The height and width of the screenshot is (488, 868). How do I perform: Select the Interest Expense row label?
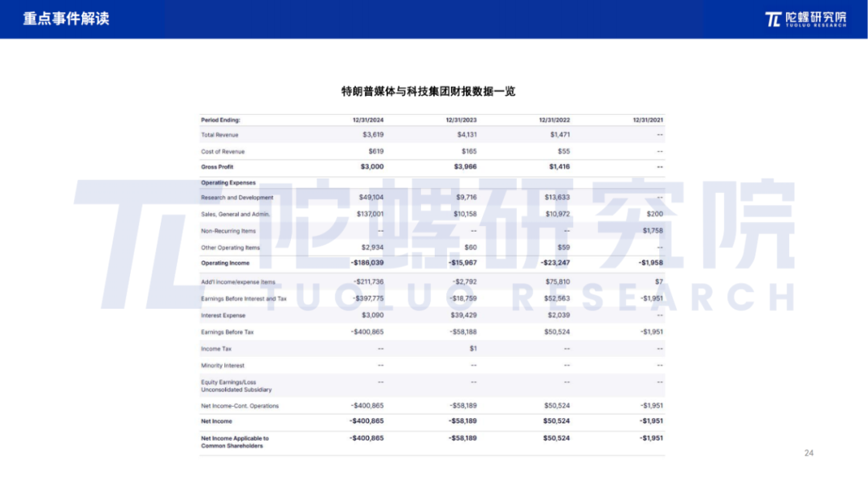tap(223, 315)
